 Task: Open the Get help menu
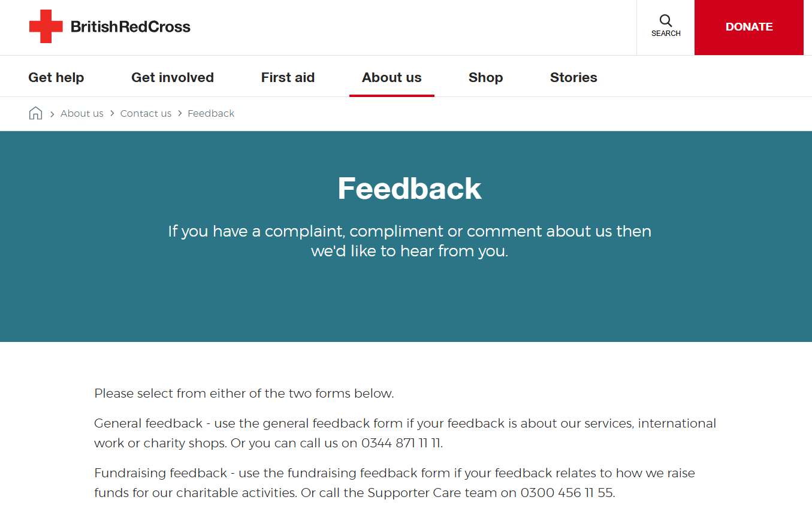56,77
